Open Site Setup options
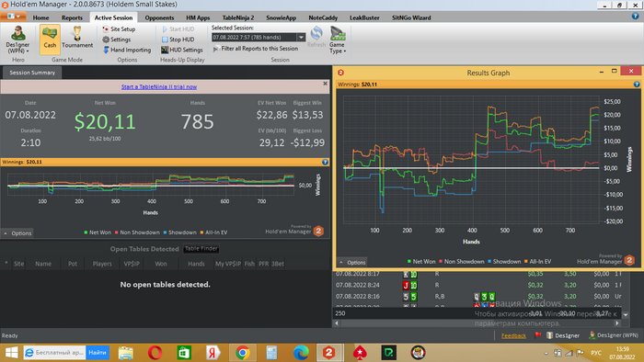The width and height of the screenshot is (644, 362). (x=119, y=29)
